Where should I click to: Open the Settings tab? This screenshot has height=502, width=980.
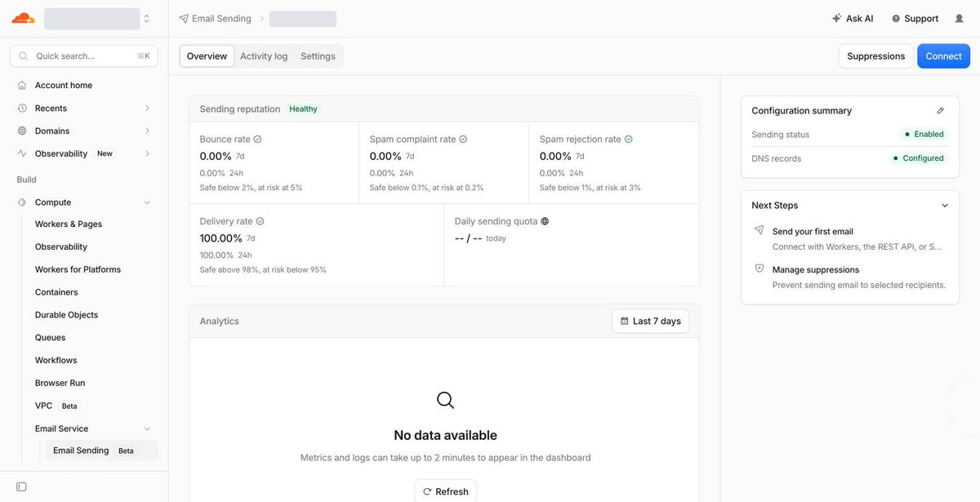(x=318, y=56)
